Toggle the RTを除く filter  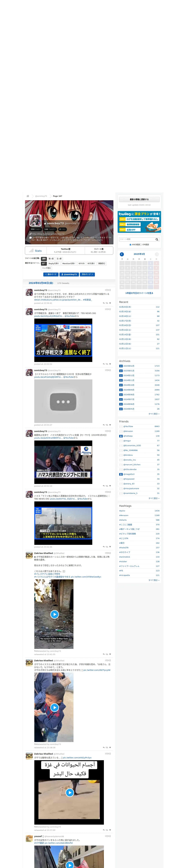tap(92, 263)
